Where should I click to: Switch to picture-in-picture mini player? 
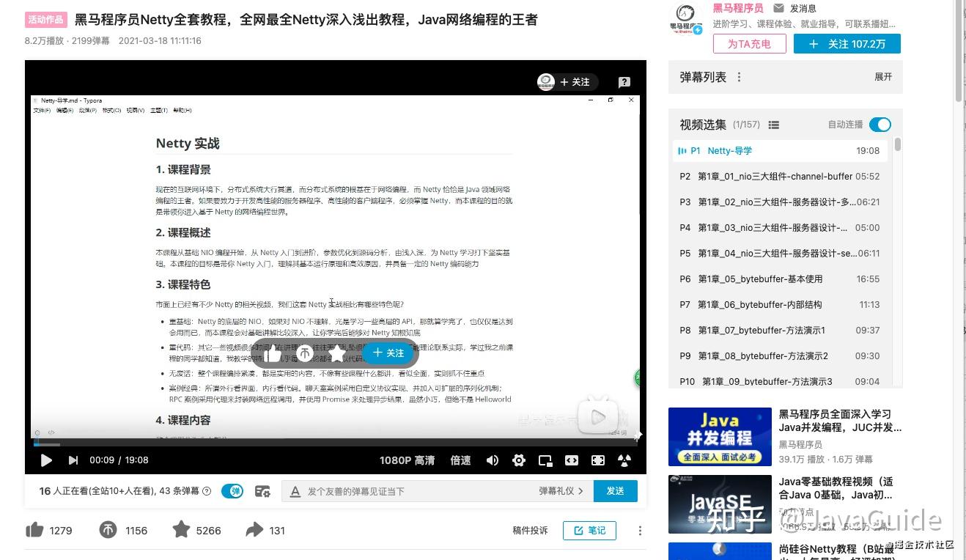pos(545,460)
